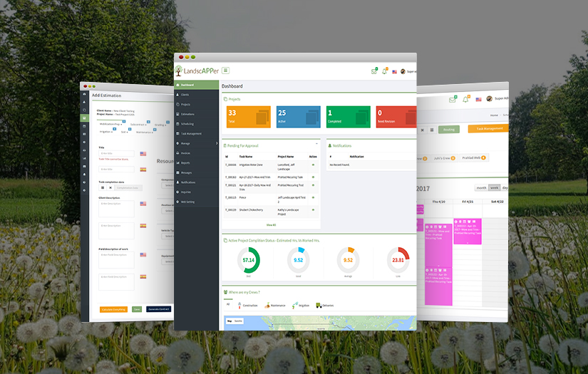Viewport: 588px width, 374px height.
Task: Open Estimations in the sidebar
Action: click(196, 114)
